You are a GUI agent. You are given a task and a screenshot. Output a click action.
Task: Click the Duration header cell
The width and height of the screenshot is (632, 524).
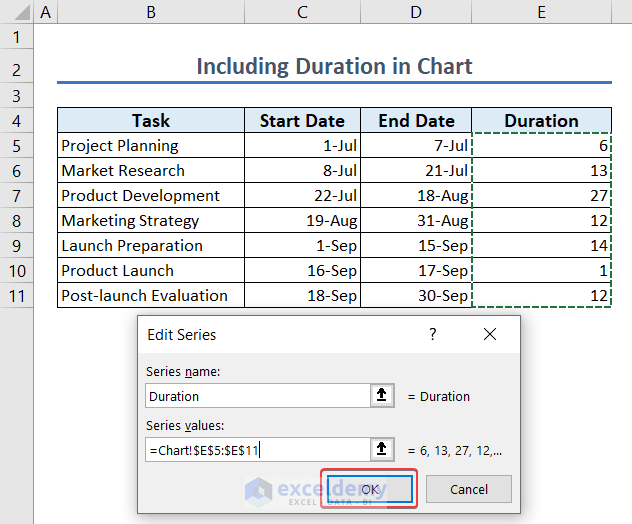[541, 121]
